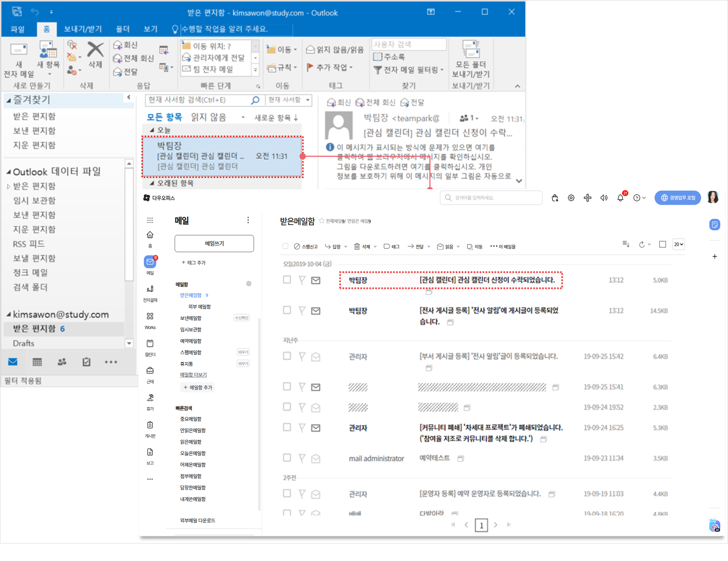Click the refresh icon in mail toolbar

pos(642,245)
